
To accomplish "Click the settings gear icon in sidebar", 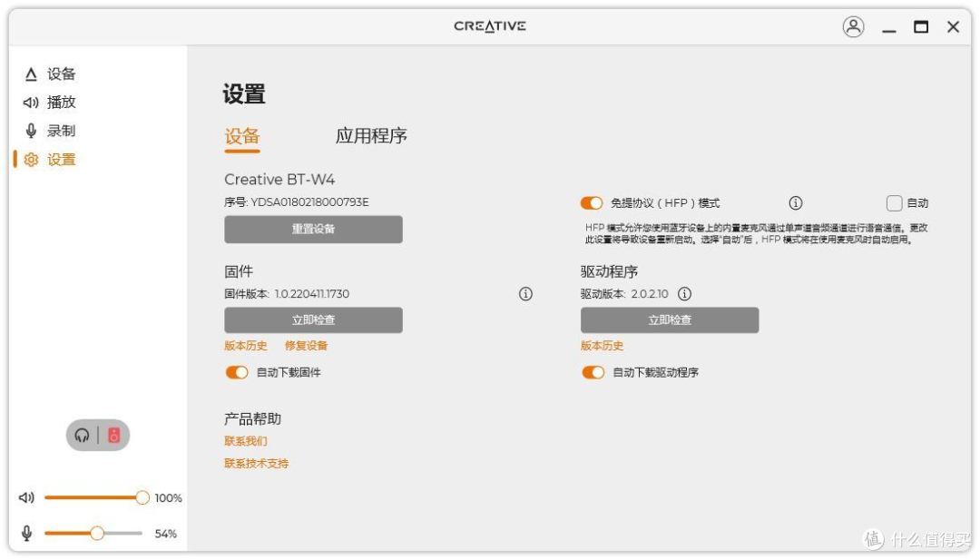I will pos(31,160).
